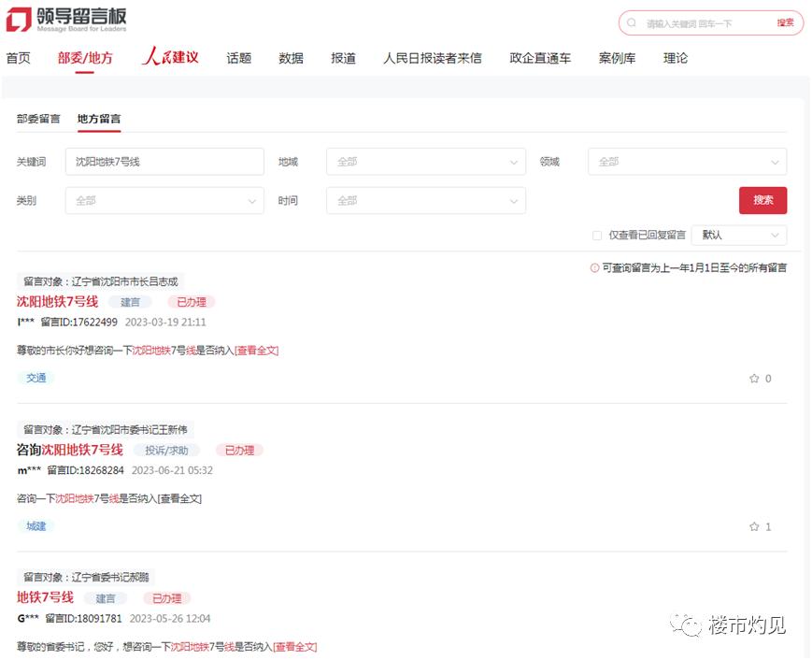Click the red 搜索 button
Image resolution: width=812 pixels, height=660 pixels.
tap(762, 200)
